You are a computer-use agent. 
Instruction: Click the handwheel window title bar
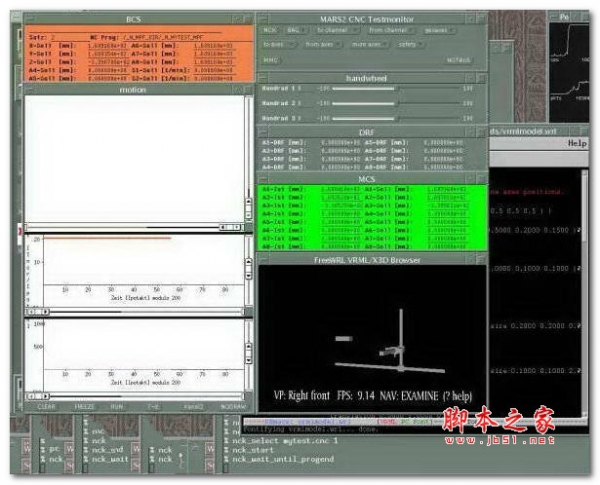(x=366, y=78)
